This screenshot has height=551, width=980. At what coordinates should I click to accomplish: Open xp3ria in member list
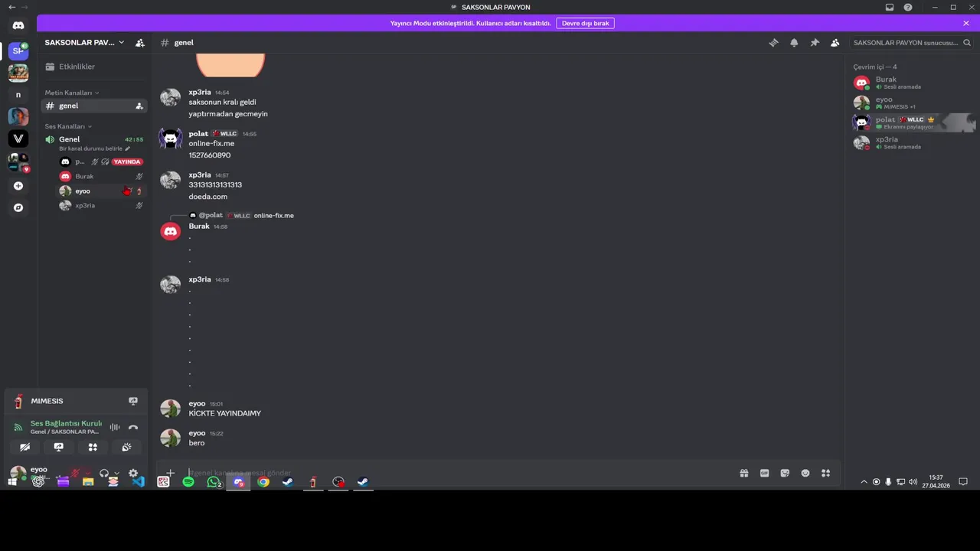[913, 142]
